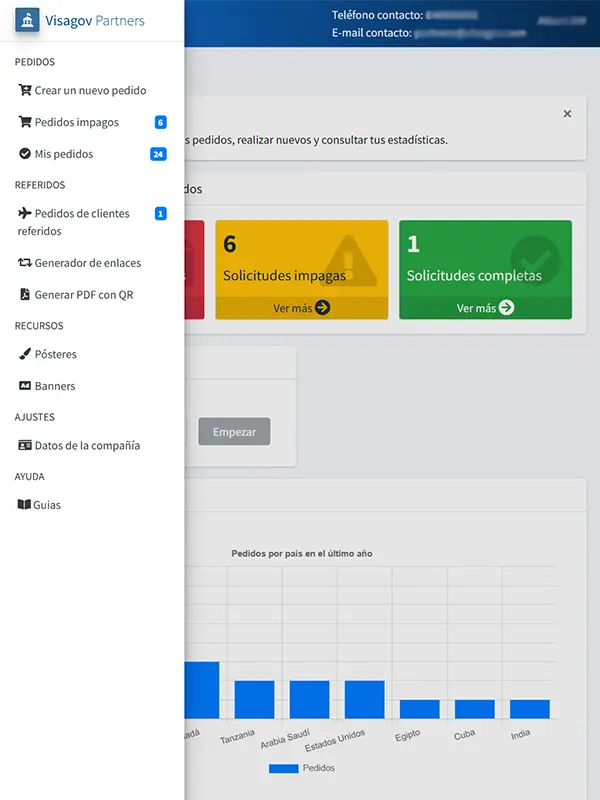The image size is (600, 800).
Task: Click the Tanzania bar in the chart
Action: pyautogui.click(x=255, y=699)
